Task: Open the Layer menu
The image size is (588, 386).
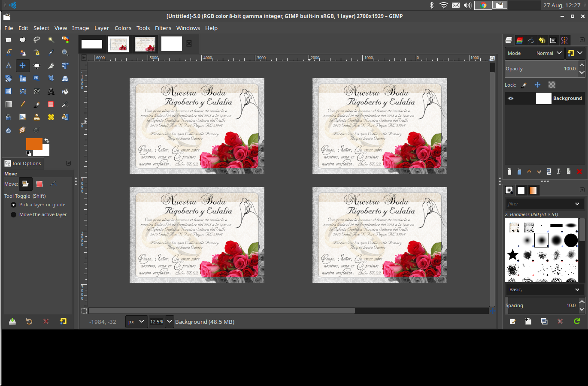Action: pyautogui.click(x=102, y=28)
